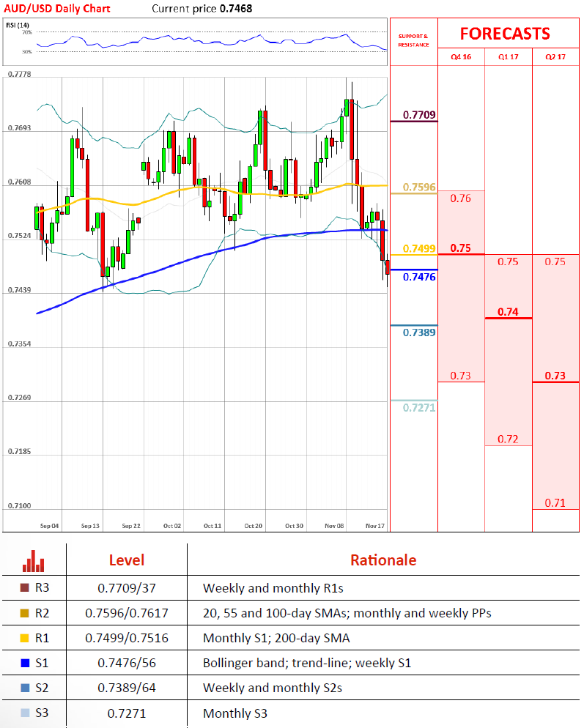Click the 0.7596 resistance level label
Screen dimensions: 584x728
[x=419, y=187]
